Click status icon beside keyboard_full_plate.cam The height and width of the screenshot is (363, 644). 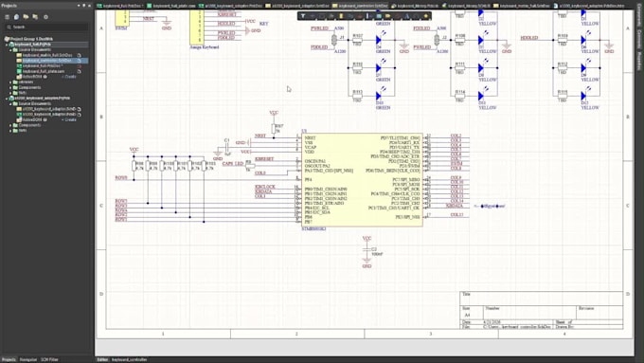pos(79,71)
